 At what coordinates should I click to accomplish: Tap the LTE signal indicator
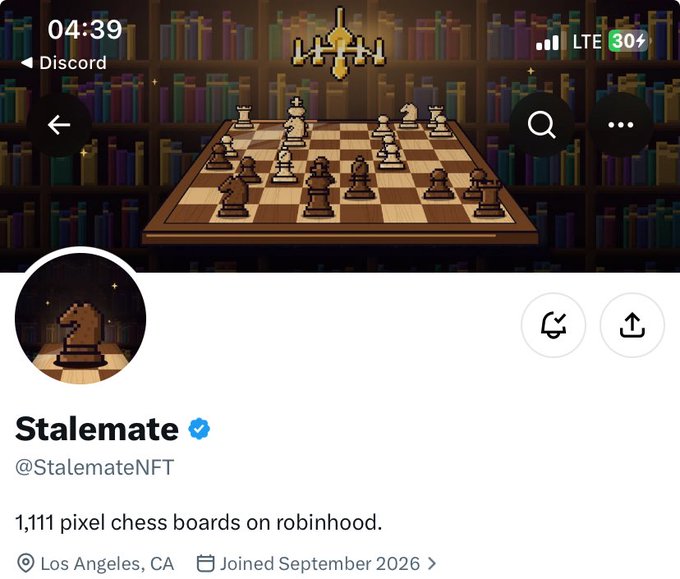click(x=587, y=42)
